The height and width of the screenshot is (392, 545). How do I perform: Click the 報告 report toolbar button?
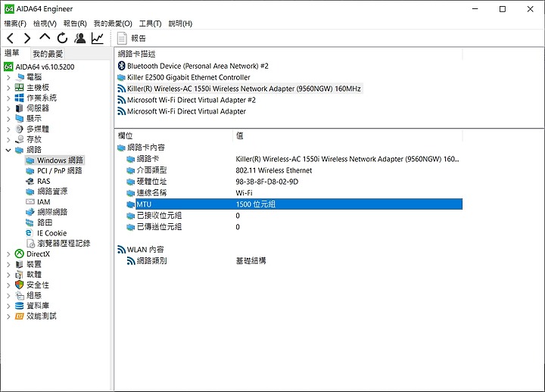(x=132, y=39)
